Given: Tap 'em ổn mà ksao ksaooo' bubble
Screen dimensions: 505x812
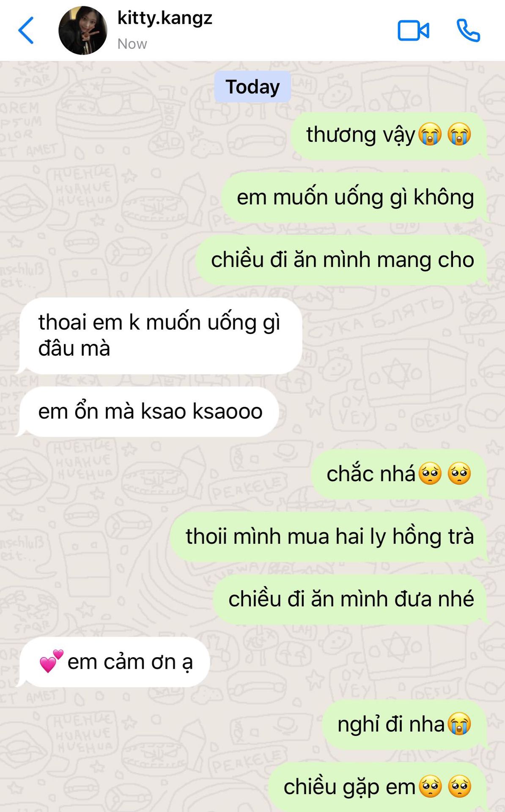Looking at the screenshot, I should click(x=149, y=411).
